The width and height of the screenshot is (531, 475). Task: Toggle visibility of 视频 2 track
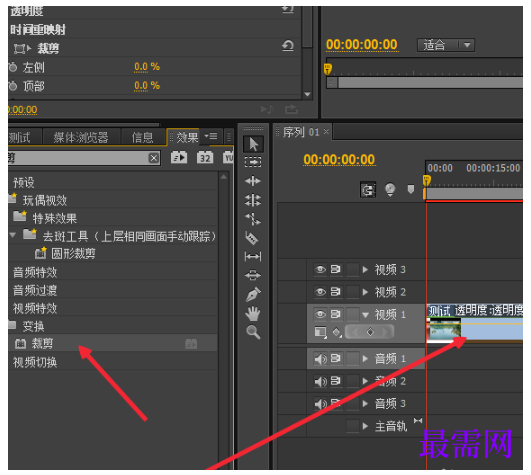[320, 292]
